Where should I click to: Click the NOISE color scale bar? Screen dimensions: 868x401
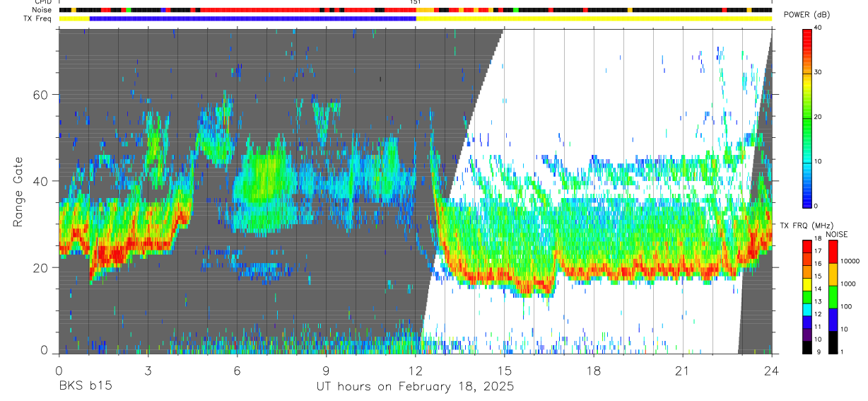pyautogui.click(x=833, y=296)
